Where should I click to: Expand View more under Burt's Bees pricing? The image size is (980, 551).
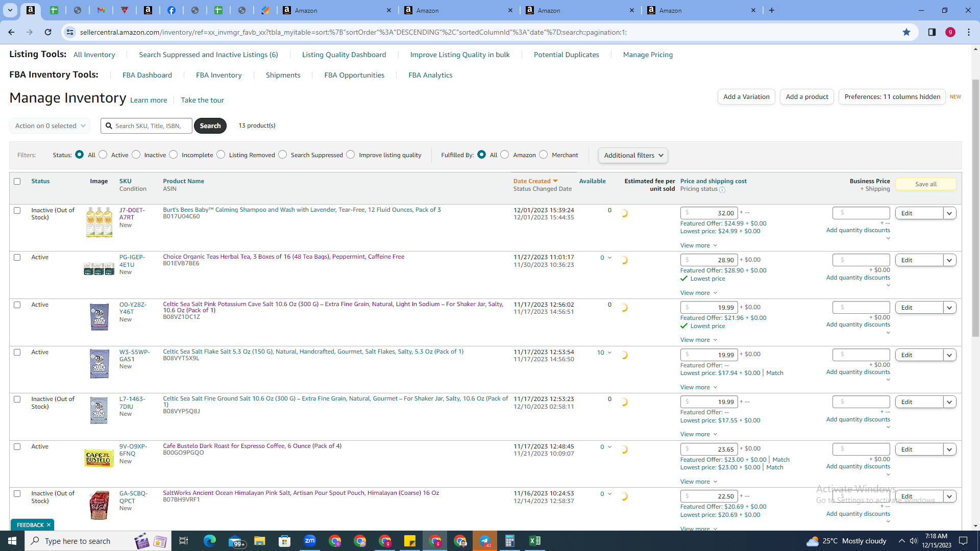click(x=699, y=245)
